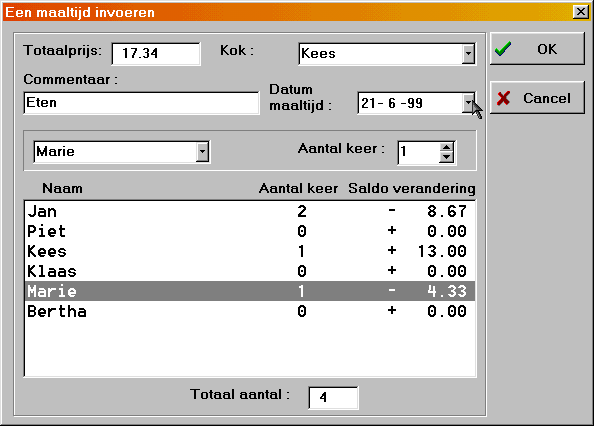Open the Kok dropdown arrow

(x=469, y=54)
